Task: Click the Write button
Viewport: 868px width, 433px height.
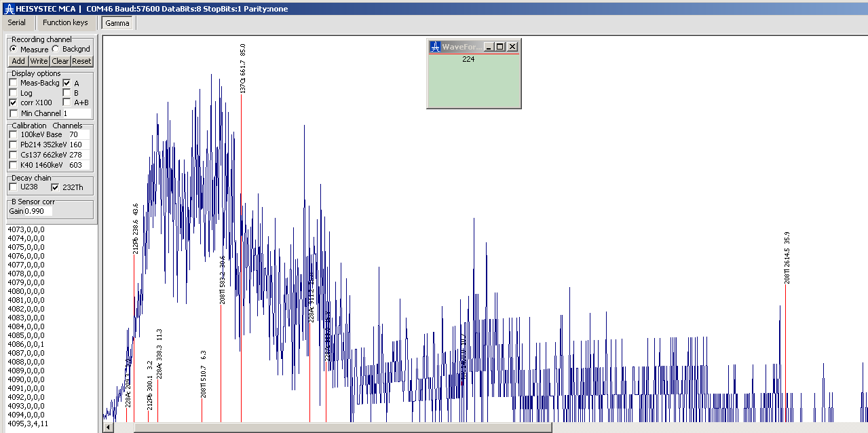Action: (x=39, y=61)
